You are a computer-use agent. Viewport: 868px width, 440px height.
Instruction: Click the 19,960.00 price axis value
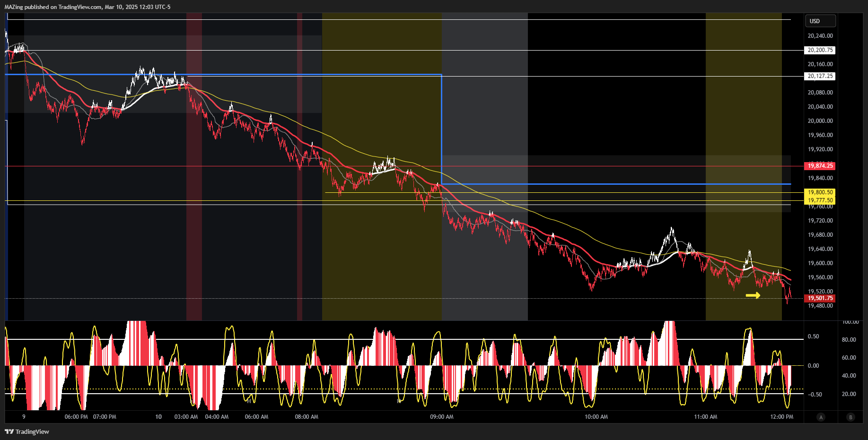[x=820, y=135]
